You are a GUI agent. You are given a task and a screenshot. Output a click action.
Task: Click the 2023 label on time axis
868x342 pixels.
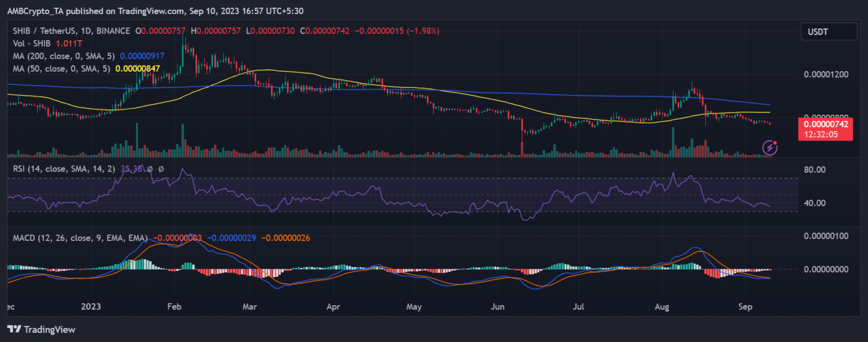coord(90,306)
